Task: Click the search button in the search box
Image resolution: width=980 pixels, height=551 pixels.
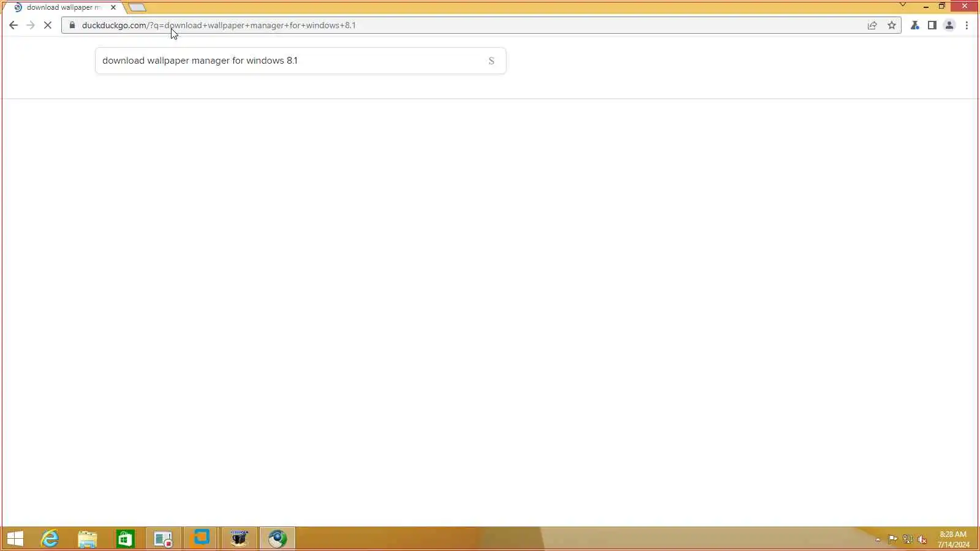Action: coord(491,61)
